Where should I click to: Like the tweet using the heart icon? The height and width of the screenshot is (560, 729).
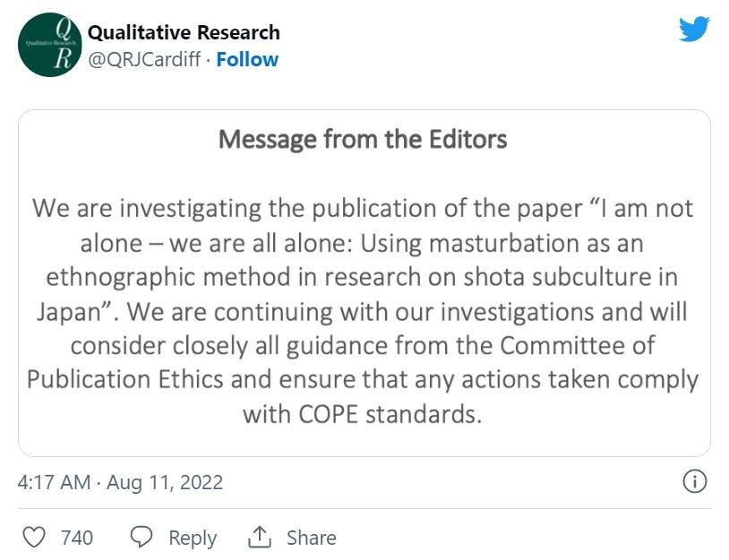click(x=34, y=538)
